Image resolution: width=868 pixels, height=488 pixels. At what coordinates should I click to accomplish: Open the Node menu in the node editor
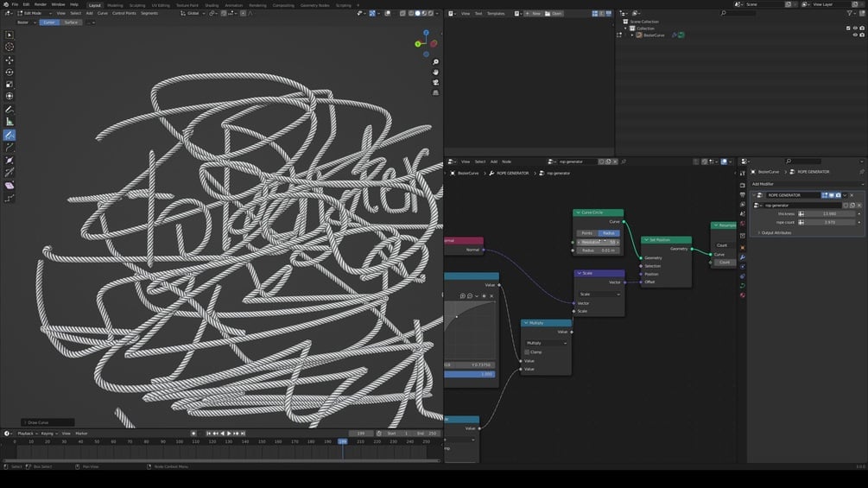click(x=506, y=162)
